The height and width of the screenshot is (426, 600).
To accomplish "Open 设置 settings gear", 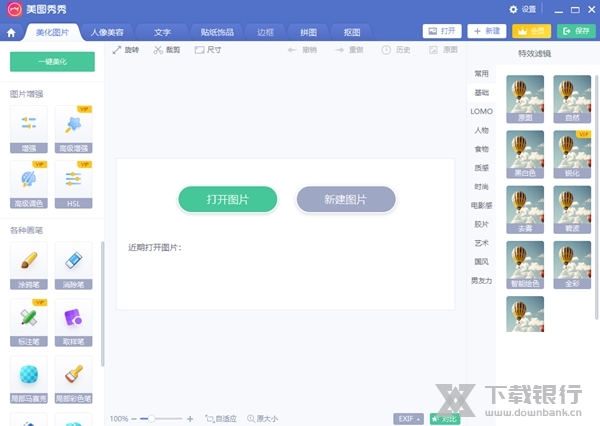I will [x=523, y=9].
